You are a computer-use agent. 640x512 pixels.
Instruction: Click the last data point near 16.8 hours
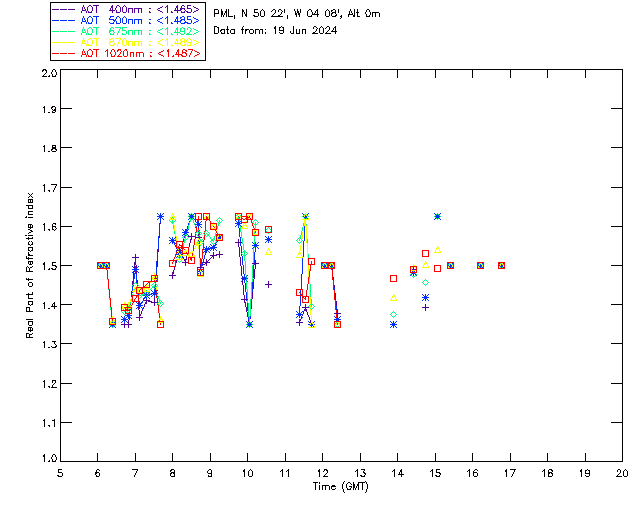pyautogui.click(x=502, y=265)
